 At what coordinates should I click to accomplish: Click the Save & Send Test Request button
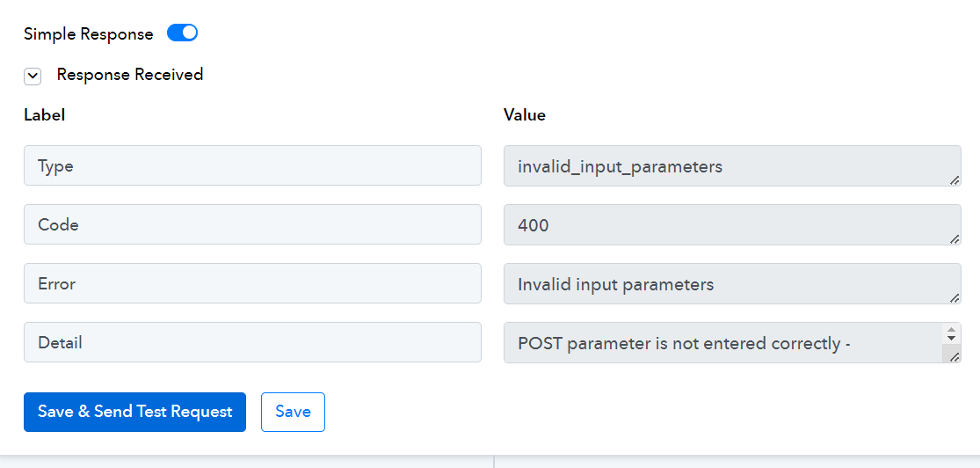tap(135, 412)
